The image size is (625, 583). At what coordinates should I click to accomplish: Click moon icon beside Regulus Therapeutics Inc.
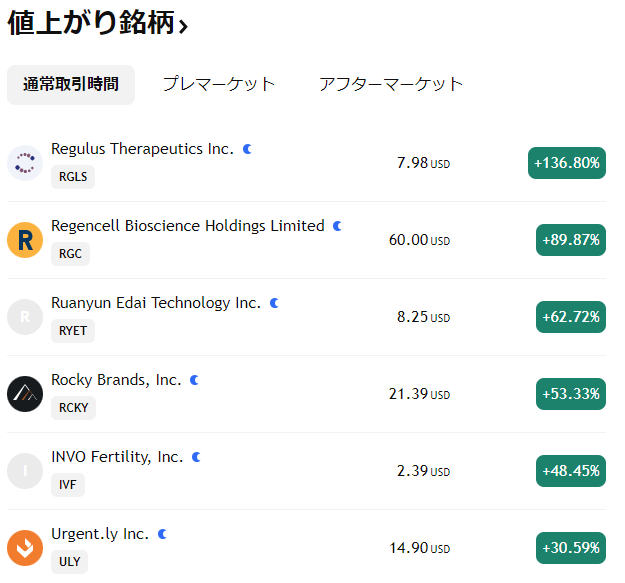pyautogui.click(x=247, y=149)
